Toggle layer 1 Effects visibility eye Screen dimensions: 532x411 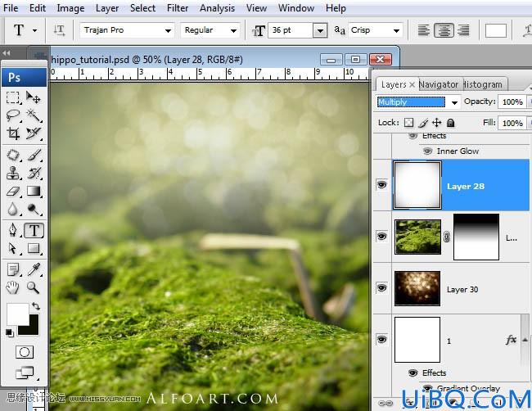[x=413, y=373]
